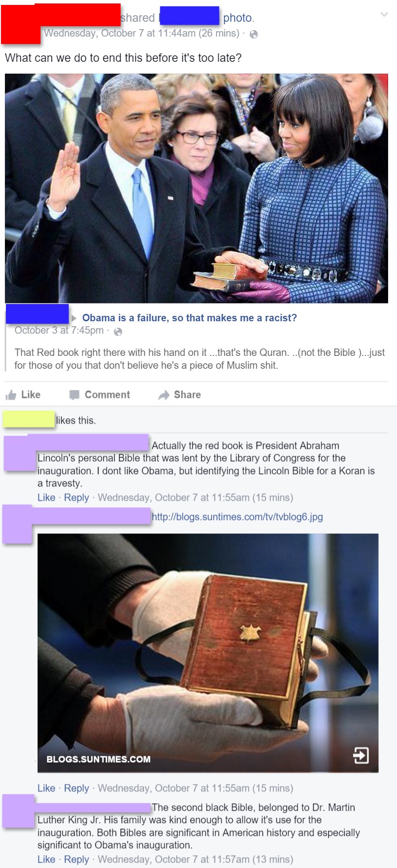Click the triangle arrow before the Obama page title

pyautogui.click(x=74, y=318)
